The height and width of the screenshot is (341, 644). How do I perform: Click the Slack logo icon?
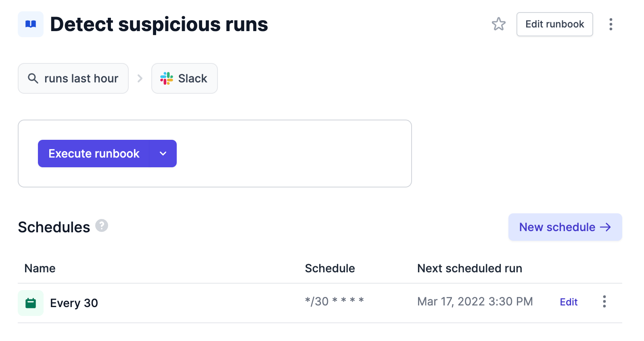coord(167,78)
